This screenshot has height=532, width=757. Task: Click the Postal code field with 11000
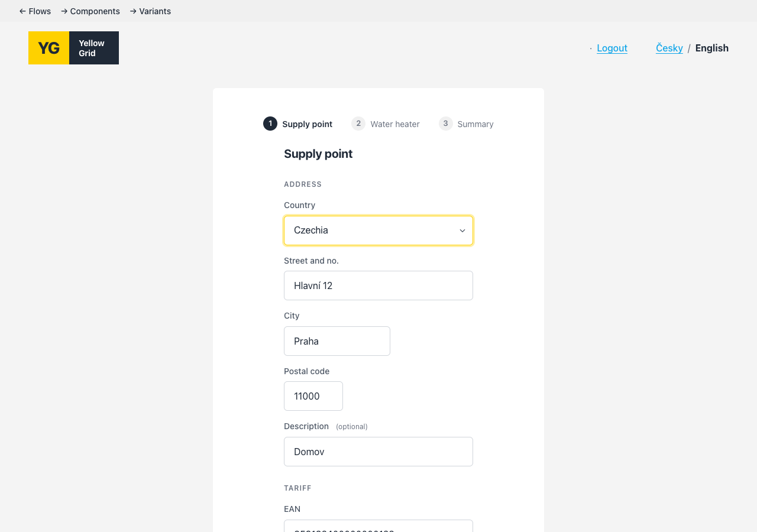pos(313,396)
